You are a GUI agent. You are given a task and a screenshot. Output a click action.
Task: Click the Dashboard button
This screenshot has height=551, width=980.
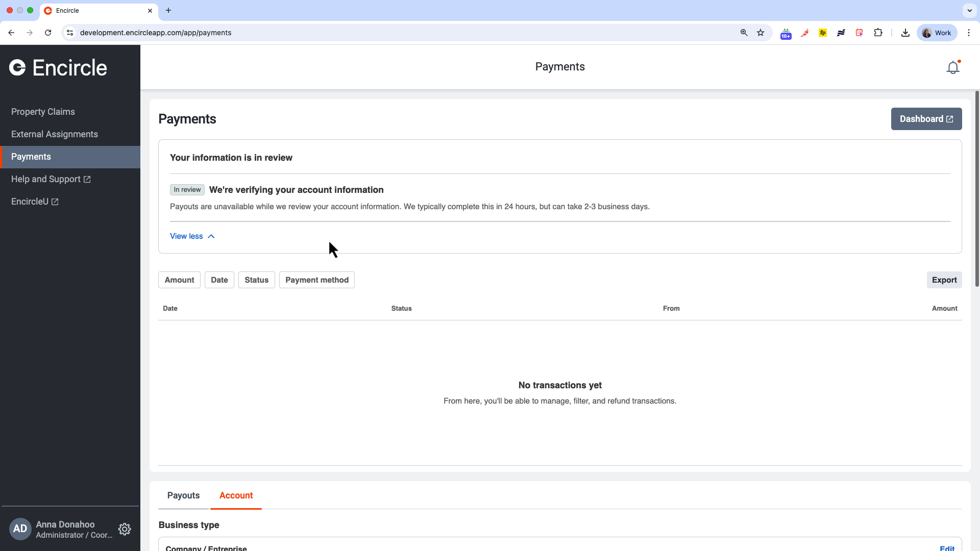coord(926,119)
